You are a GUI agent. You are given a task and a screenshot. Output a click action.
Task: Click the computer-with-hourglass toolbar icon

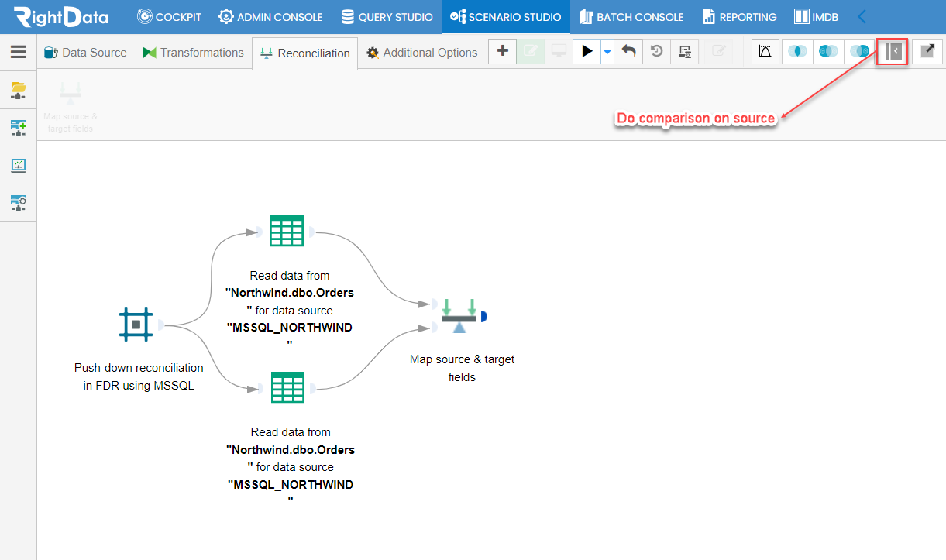click(x=684, y=51)
